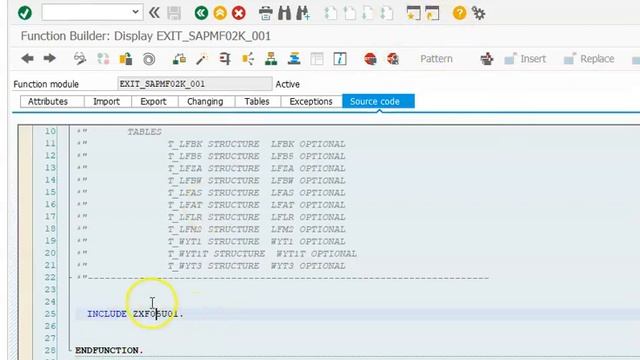
Task: Click the Save diskette icon
Action: [174, 13]
